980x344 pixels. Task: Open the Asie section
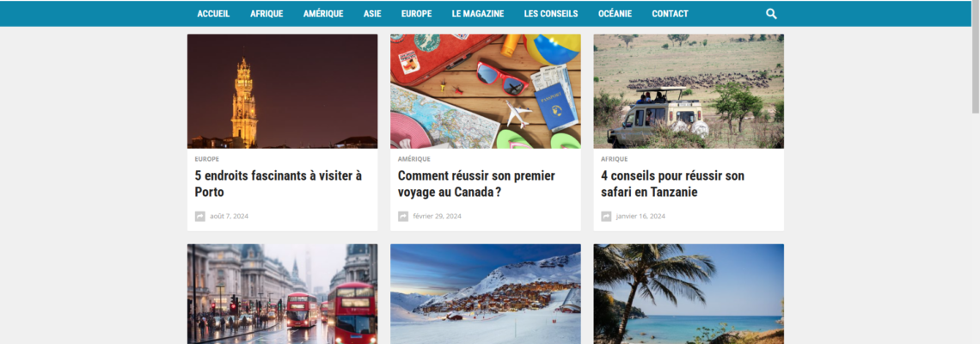(x=372, y=14)
